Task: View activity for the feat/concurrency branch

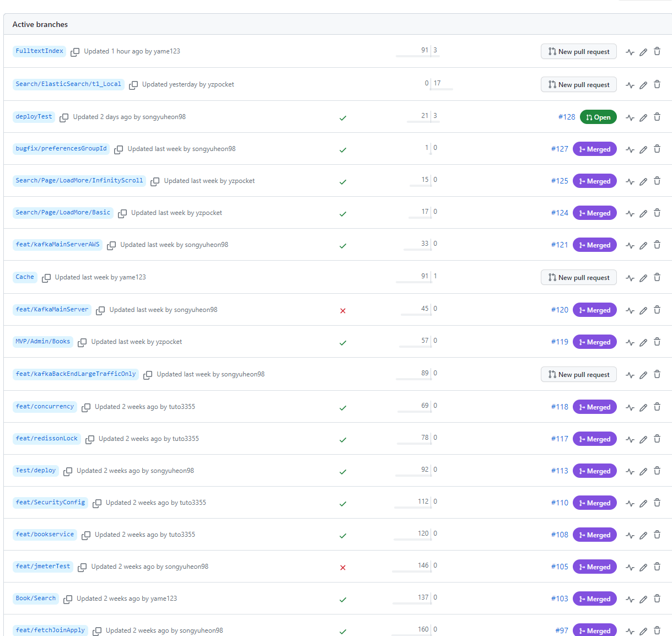Action: (x=630, y=407)
